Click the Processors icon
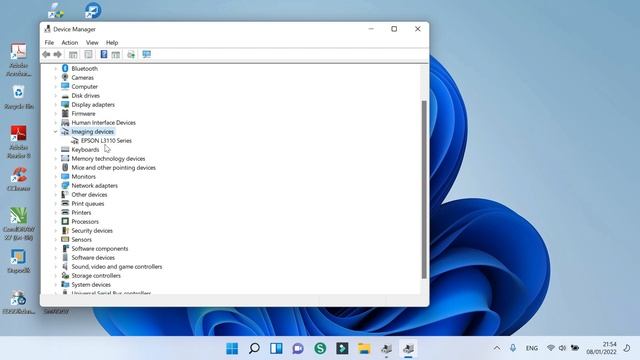 tap(65, 221)
